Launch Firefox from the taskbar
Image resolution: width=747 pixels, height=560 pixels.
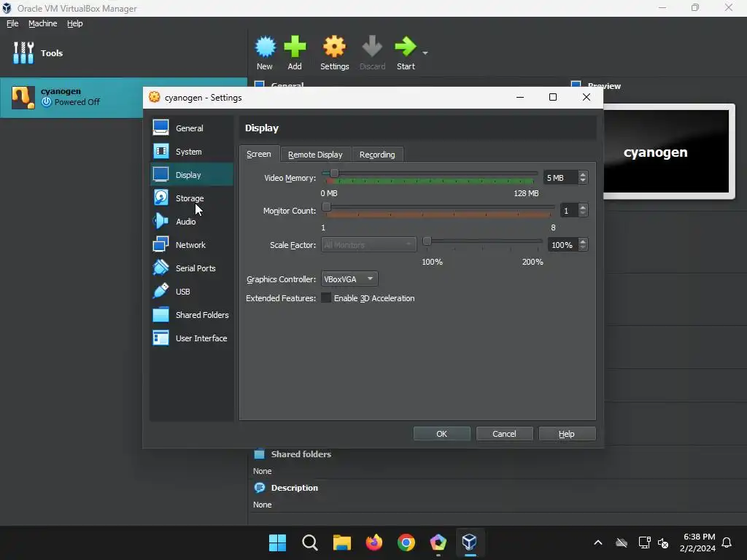pyautogui.click(x=374, y=542)
